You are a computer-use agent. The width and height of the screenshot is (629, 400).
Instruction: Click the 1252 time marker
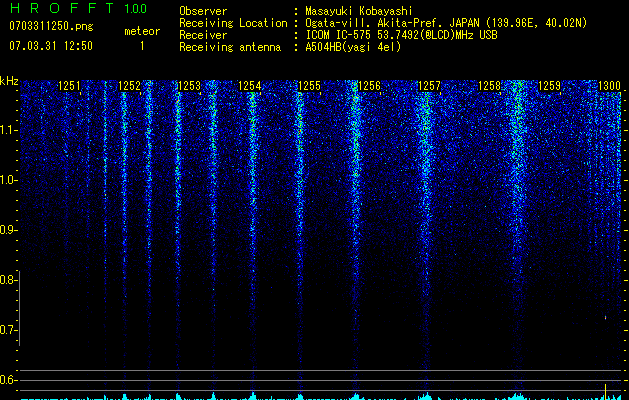pyautogui.click(x=129, y=86)
